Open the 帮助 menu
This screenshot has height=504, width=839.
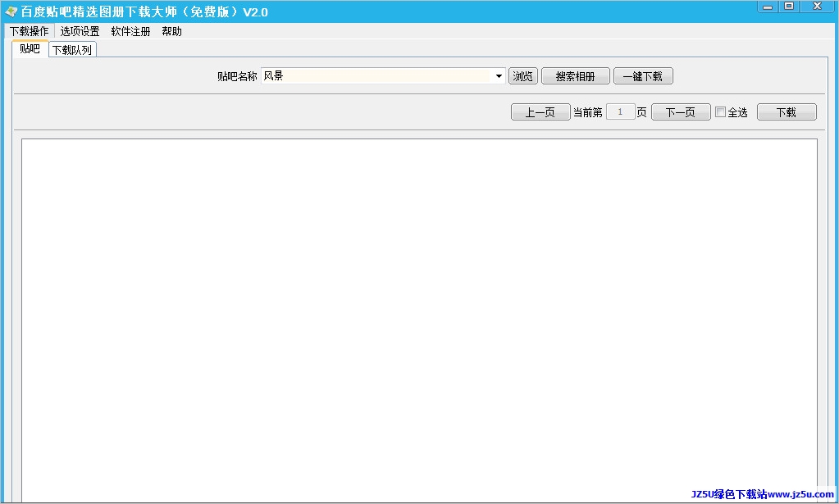point(171,31)
